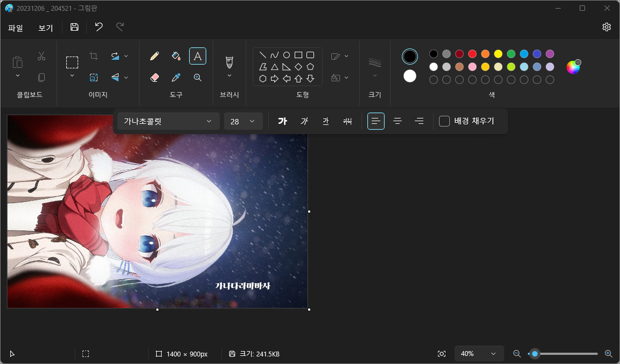Open the 가나초콜릿 font dropdown
This screenshot has width=620, height=364.
point(169,121)
